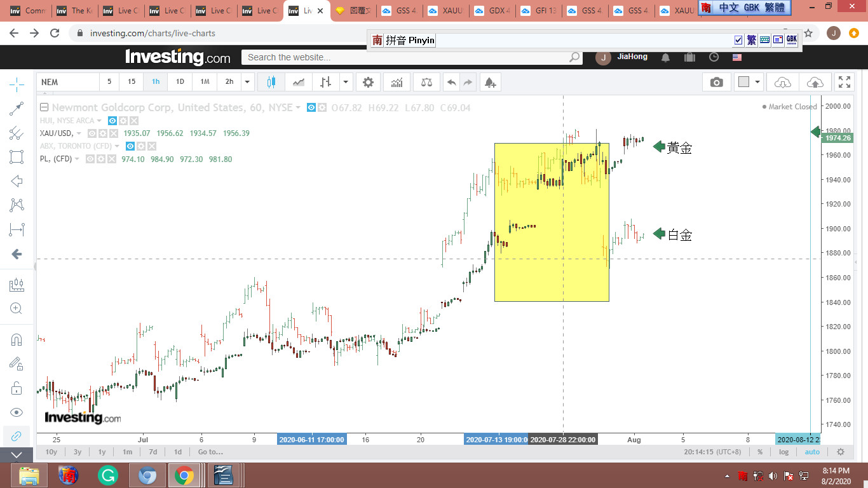
Task: Take a chart snapshot with camera icon
Action: tap(717, 82)
